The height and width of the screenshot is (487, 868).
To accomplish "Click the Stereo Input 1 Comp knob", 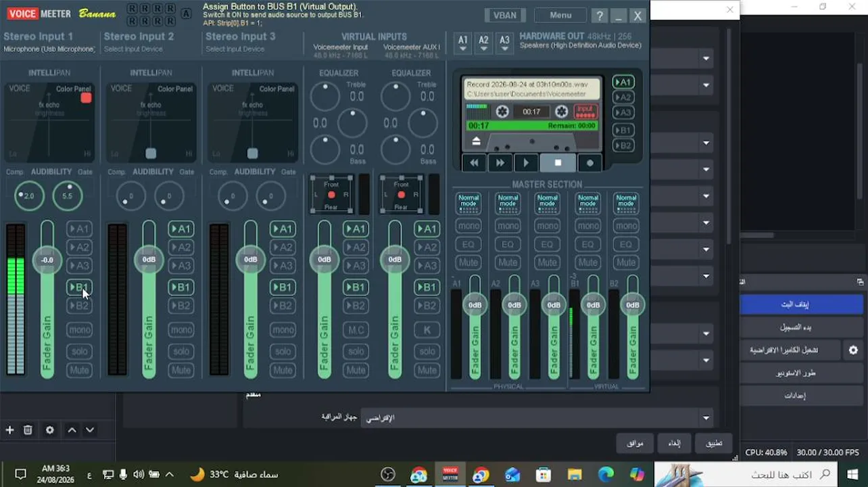I will (x=28, y=195).
